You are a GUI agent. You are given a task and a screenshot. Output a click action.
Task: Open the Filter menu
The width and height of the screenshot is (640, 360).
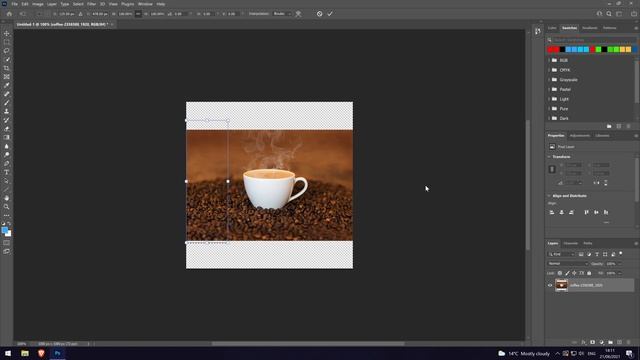(x=91, y=4)
